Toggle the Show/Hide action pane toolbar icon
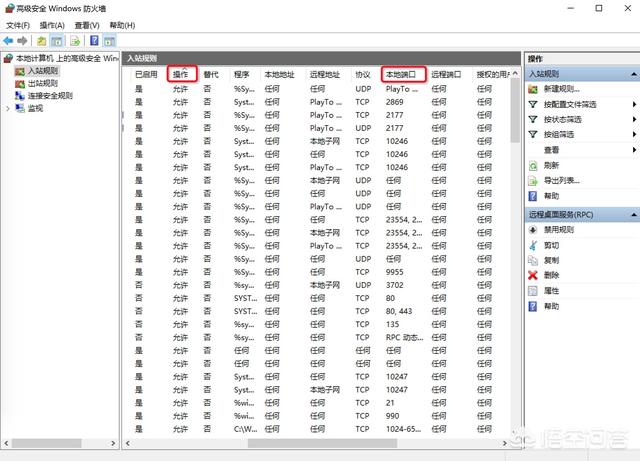This screenshot has height=461, width=640. 109,41
